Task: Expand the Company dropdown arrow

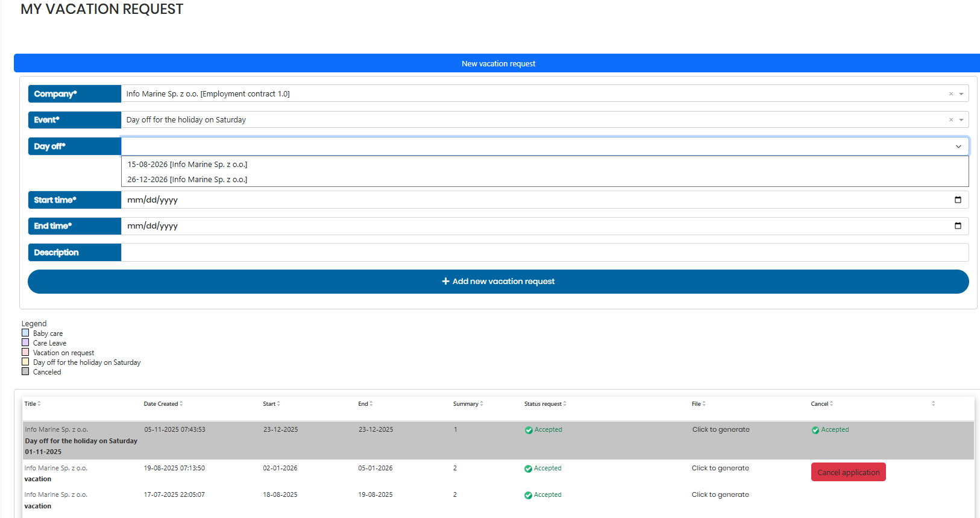Action: 961,94
